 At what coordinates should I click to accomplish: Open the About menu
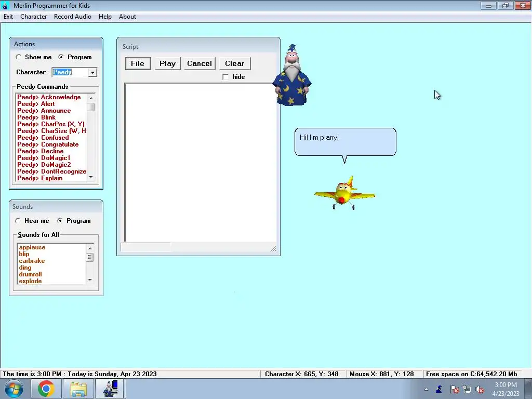127,17
